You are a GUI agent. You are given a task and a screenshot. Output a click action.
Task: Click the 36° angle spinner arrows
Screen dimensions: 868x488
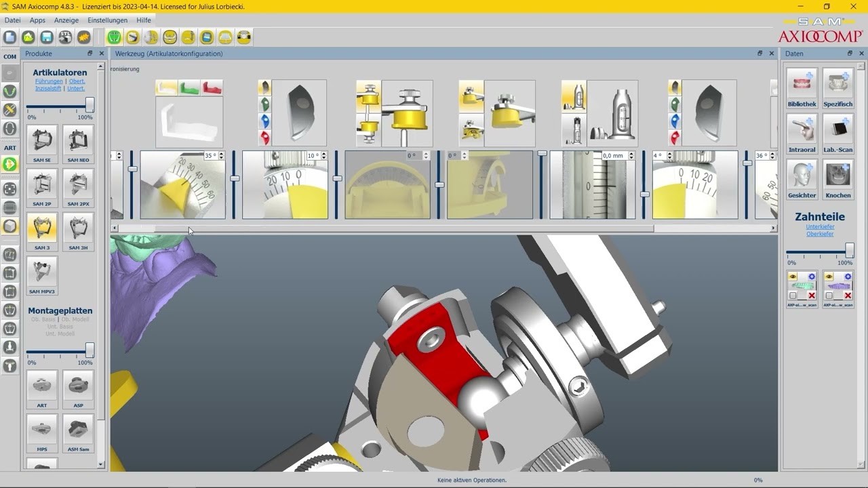[772, 156]
